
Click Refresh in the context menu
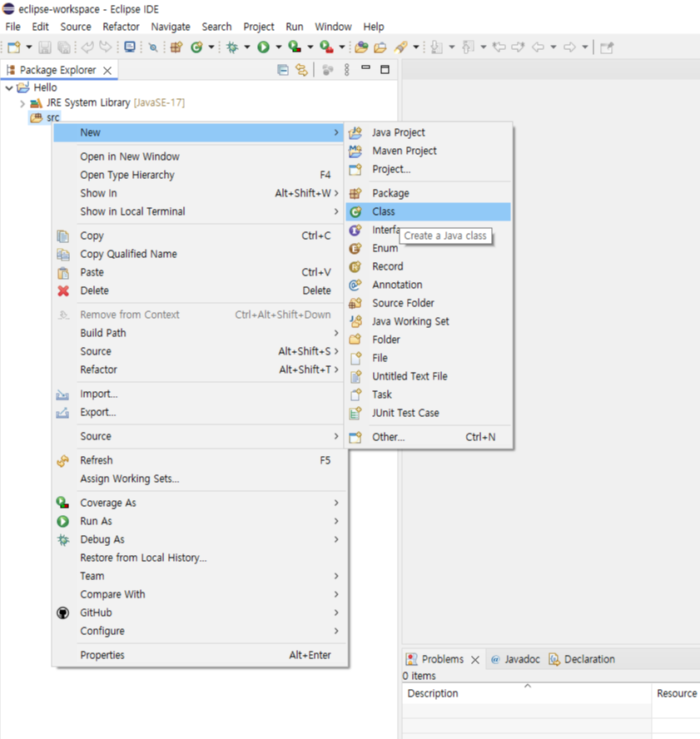coord(200,460)
